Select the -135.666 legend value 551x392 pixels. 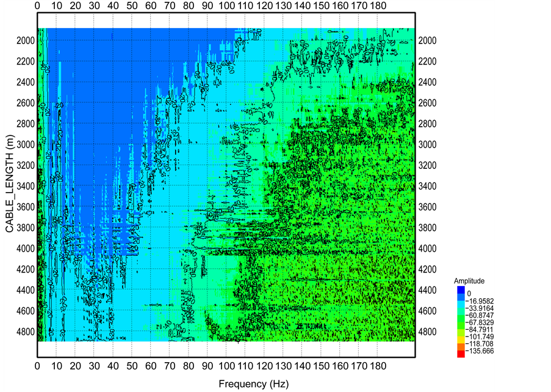click(x=480, y=352)
